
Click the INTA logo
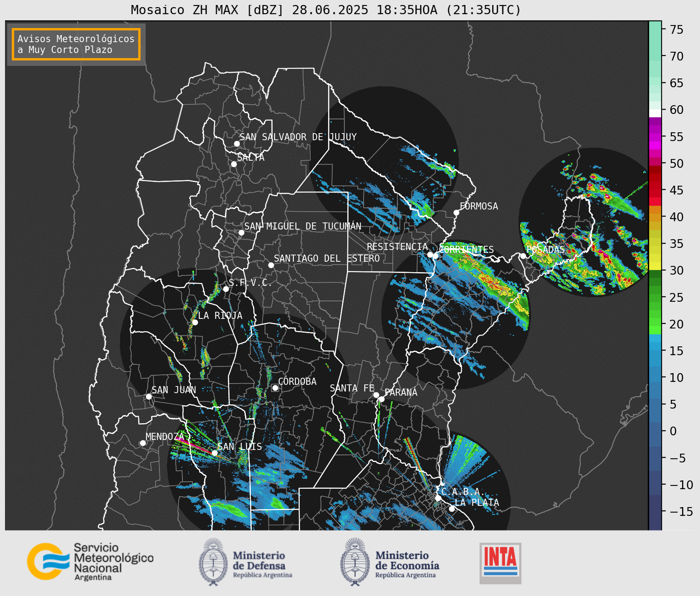click(x=500, y=563)
